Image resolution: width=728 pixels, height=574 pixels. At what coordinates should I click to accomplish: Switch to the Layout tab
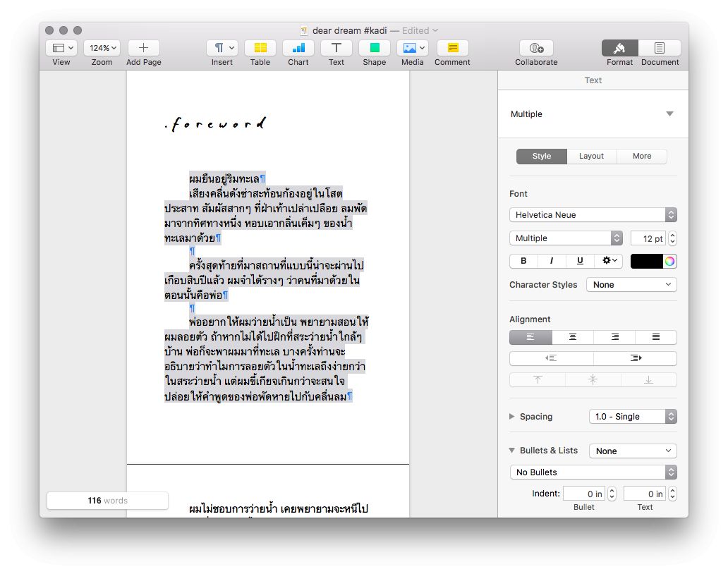[591, 157]
